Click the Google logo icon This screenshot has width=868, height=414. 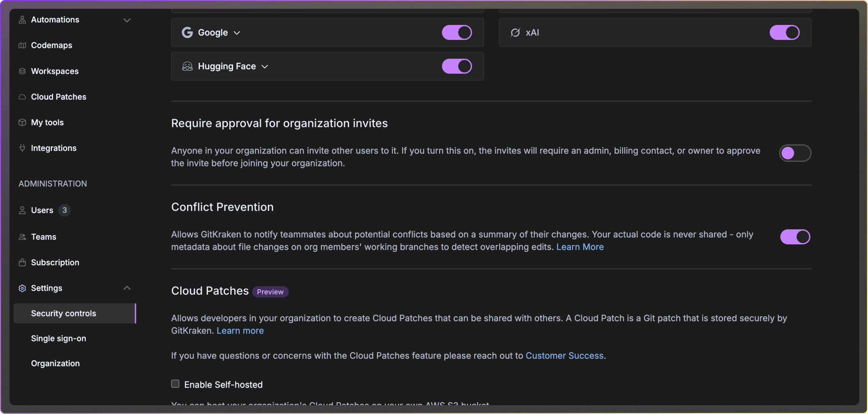point(187,32)
